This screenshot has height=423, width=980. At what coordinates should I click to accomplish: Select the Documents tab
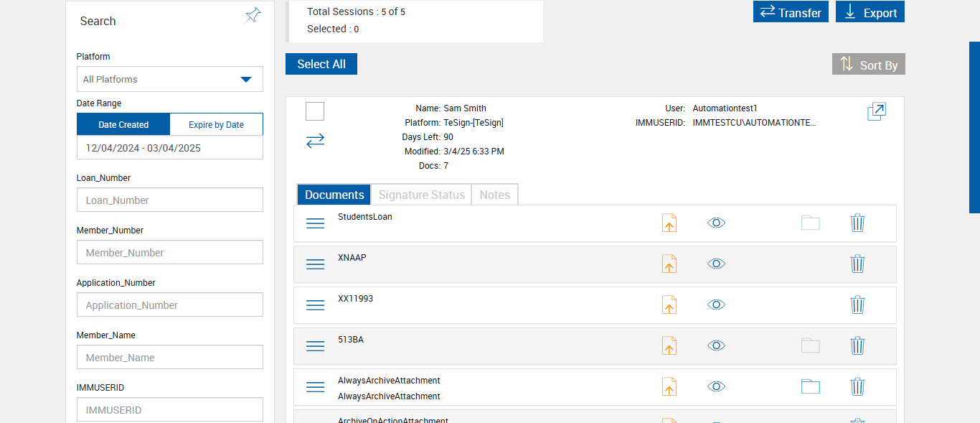coord(334,195)
